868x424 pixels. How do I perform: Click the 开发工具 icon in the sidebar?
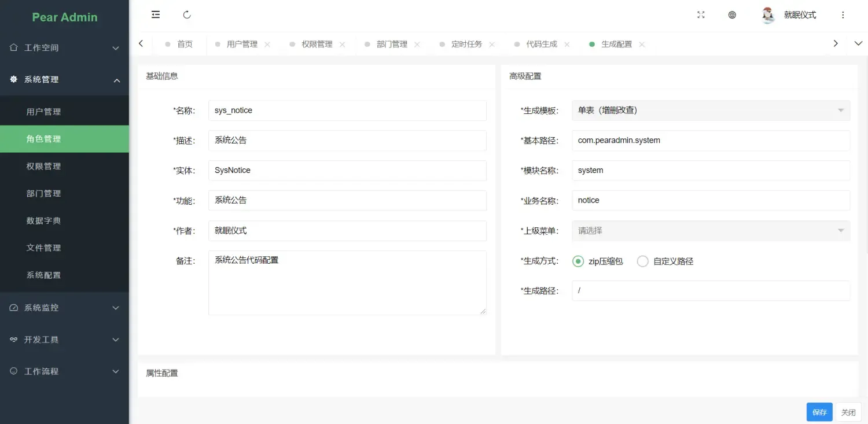tap(13, 339)
